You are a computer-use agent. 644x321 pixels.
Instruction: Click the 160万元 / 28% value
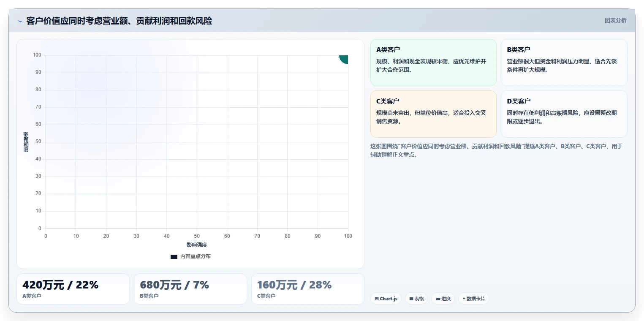click(x=294, y=285)
